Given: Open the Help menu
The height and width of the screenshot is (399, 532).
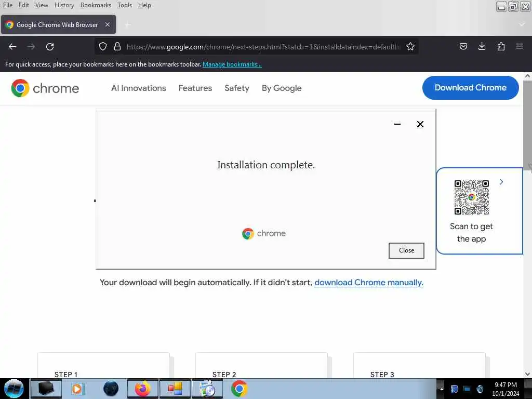Looking at the screenshot, I should point(144,5).
